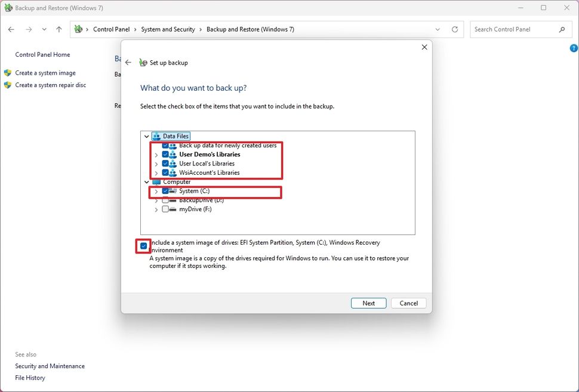
Task: Open the address bar history dropdown
Action: (438, 29)
